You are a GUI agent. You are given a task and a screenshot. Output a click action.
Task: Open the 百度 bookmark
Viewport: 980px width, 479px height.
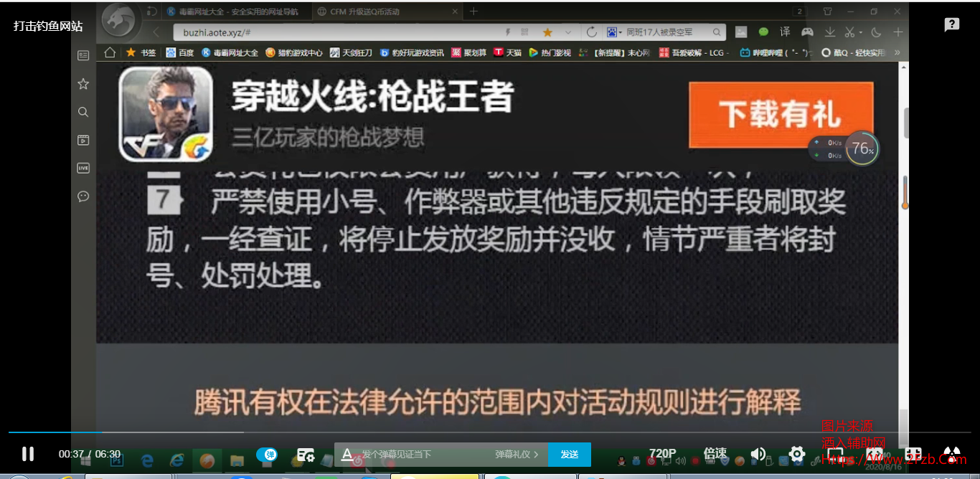[x=180, y=52]
